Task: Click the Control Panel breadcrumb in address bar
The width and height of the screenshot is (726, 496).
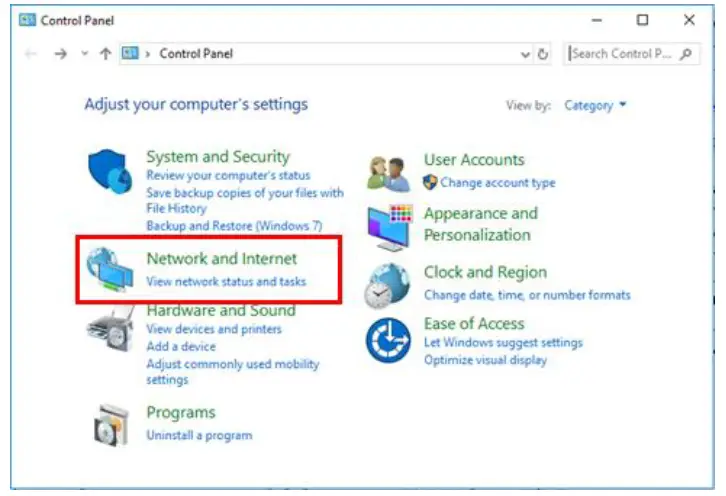Action: pos(197,54)
